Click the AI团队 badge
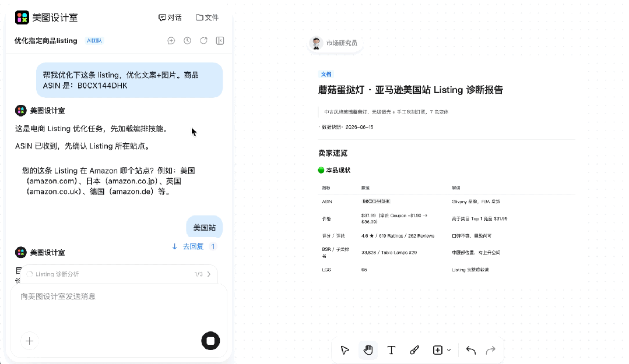Image resolution: width=629 pixels, height=364 pixels. click(x=94, y=41)
